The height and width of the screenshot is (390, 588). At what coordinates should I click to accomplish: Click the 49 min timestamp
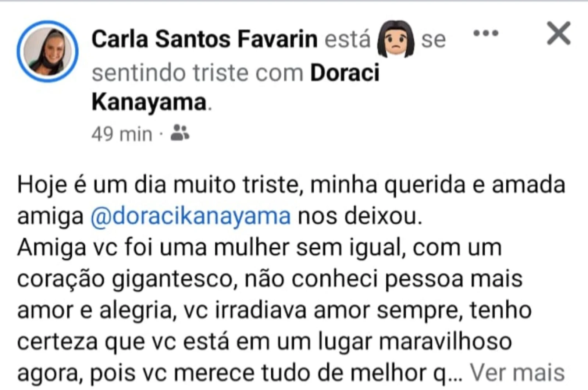click(122, 134)
